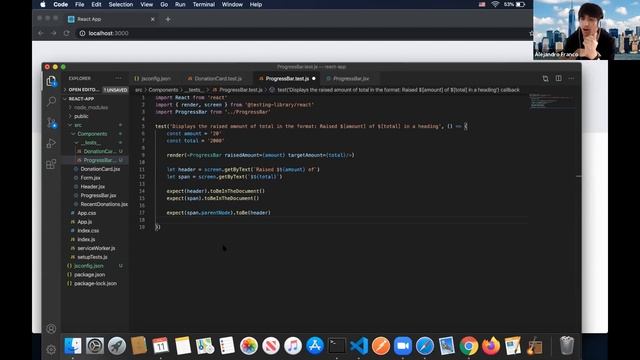Screen dimensions: 640x360
Task: Click the Components breadcrumb segment
Action: (x=163, y=90)
